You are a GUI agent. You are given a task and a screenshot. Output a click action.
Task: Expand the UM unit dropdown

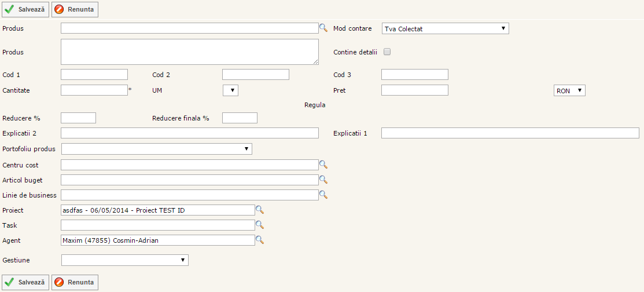(x=230, y=90)
